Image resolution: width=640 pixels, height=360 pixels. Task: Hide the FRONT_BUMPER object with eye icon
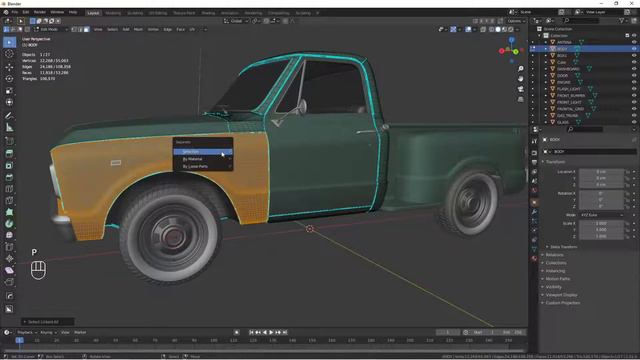click(x=634, y=96)
